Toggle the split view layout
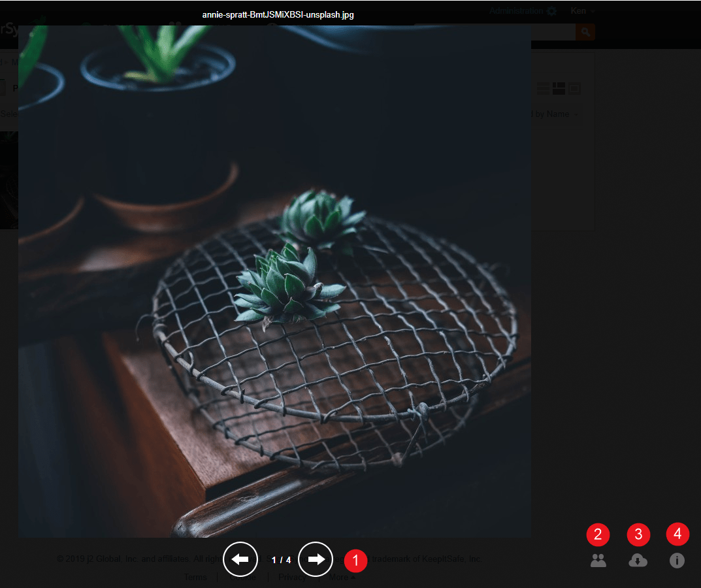 click(559, 88)
